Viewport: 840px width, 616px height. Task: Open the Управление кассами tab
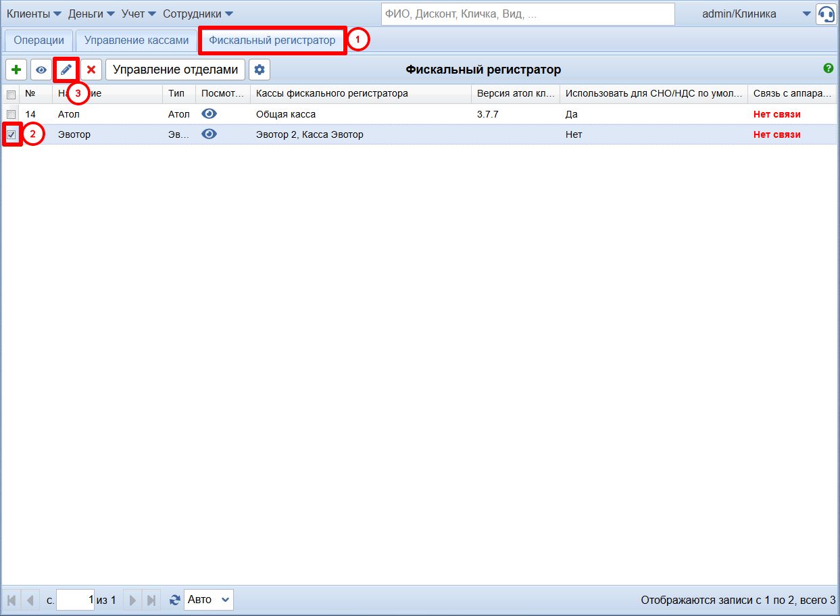[137, 41]
